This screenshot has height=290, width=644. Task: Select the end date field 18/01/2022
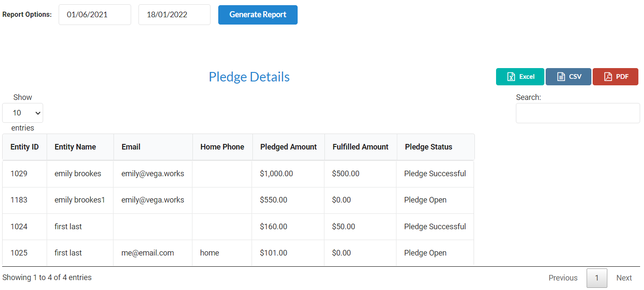pyautogui.click(x=174, y=15)
